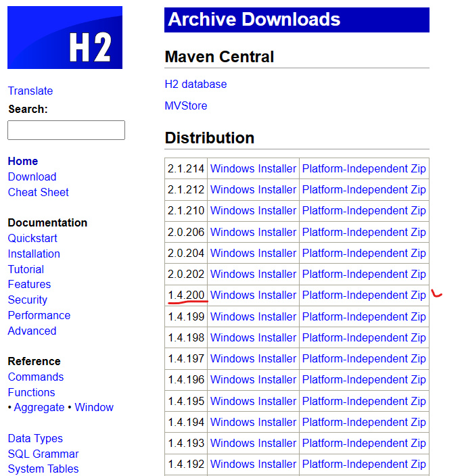Download Platform-Independent Zip for 1.4.196
The height and width of the screenshot is (476, 464).
(364, 379)
